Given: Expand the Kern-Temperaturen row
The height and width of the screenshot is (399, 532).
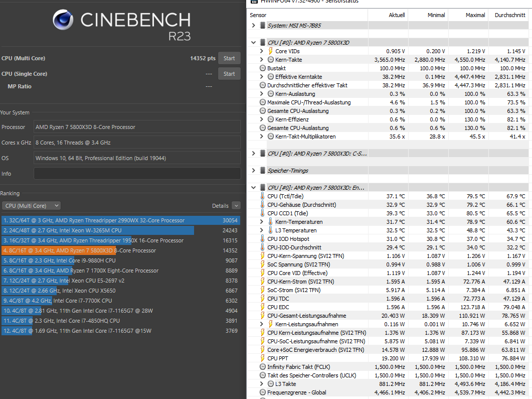Looking at the screenshot, I should (262, 222).
